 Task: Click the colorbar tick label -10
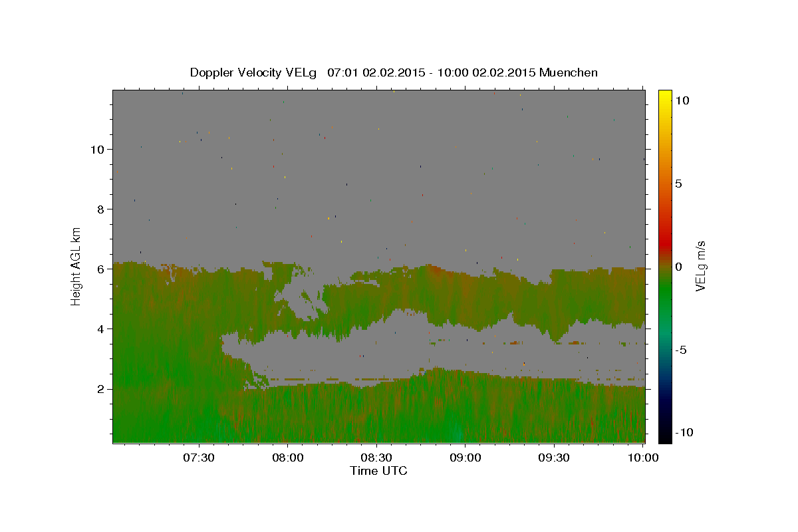[x=684, y=433]
